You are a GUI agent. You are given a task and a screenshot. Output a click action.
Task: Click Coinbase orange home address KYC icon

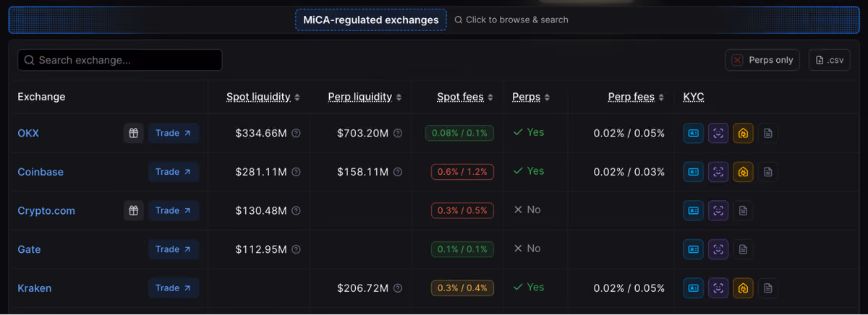click(743, 172)
